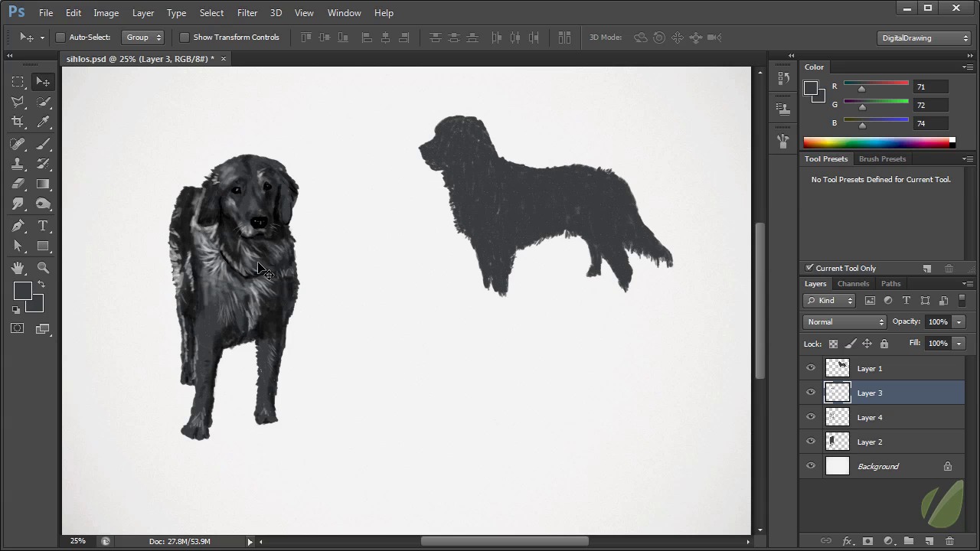This screenshot has height=551, width=980.
Task: Select the Crop tool
Action: pos(18,122)
